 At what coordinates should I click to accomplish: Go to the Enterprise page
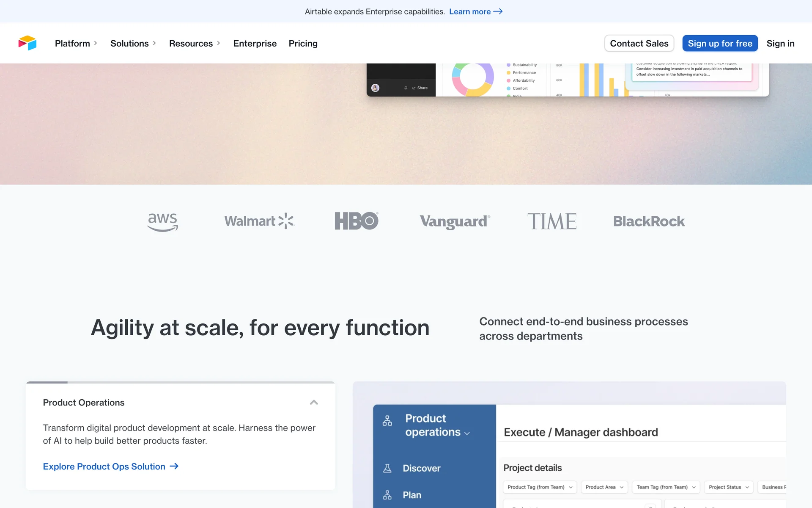tap(255, 43)
